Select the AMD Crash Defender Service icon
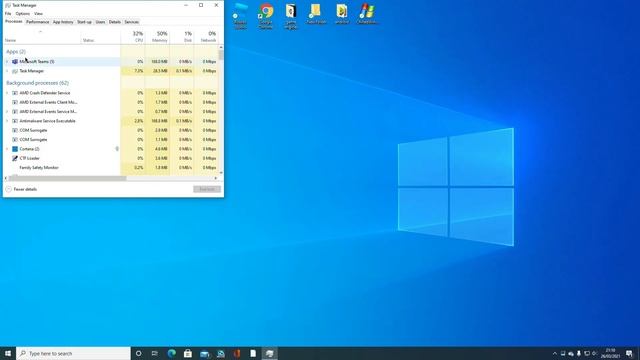The image size is (640, 360). point(15,93)
